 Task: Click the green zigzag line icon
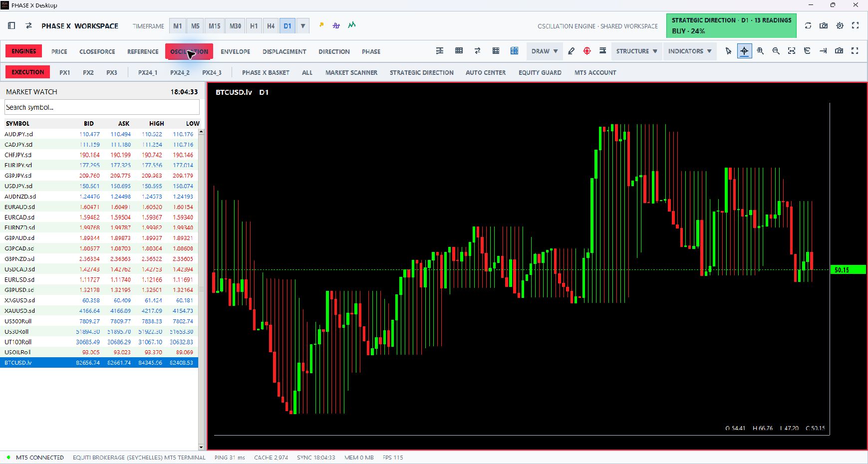352,25
